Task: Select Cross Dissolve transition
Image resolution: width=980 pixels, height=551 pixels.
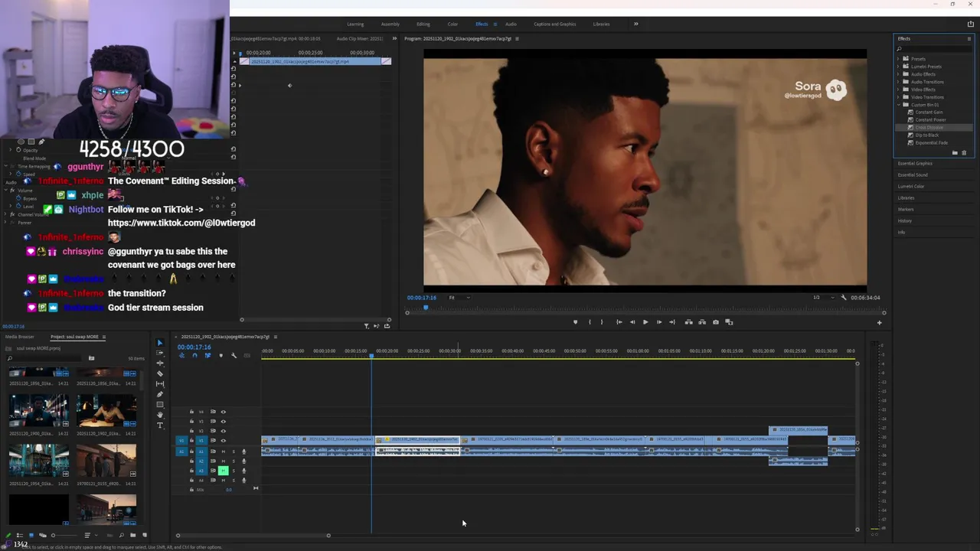Action: pyautogui.click(x=929, y=128)
